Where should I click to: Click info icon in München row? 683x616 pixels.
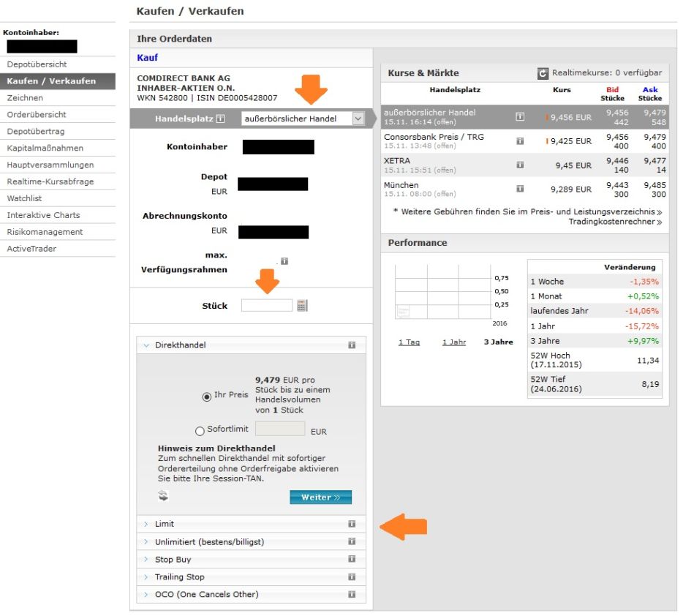(x=520, y=189)
